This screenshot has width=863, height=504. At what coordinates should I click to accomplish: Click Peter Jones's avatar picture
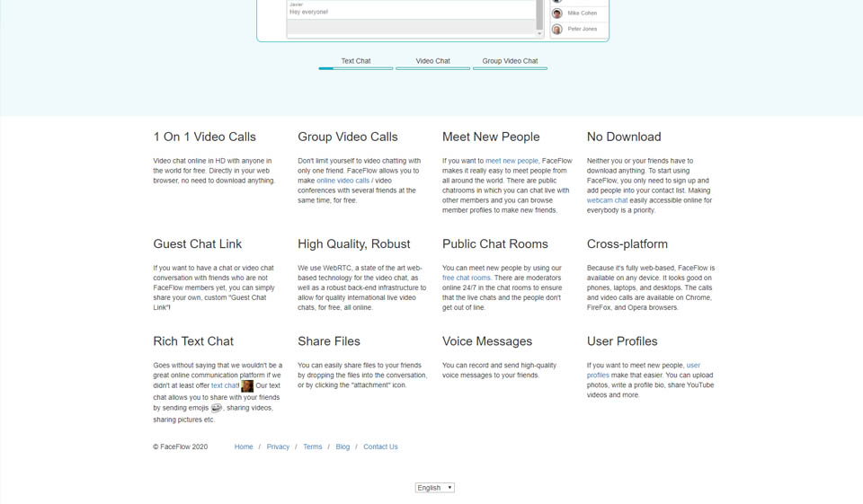556,30
